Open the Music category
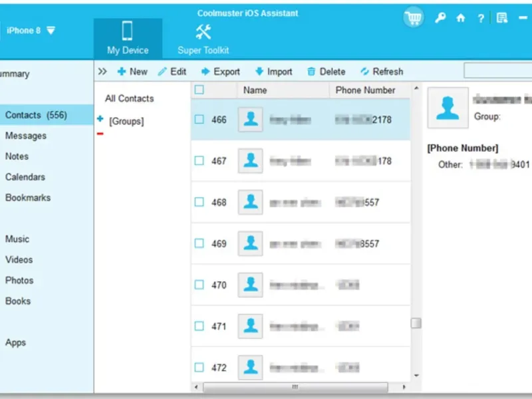The width and height of the screenshot is (532, 399). (x=17, y=239)
